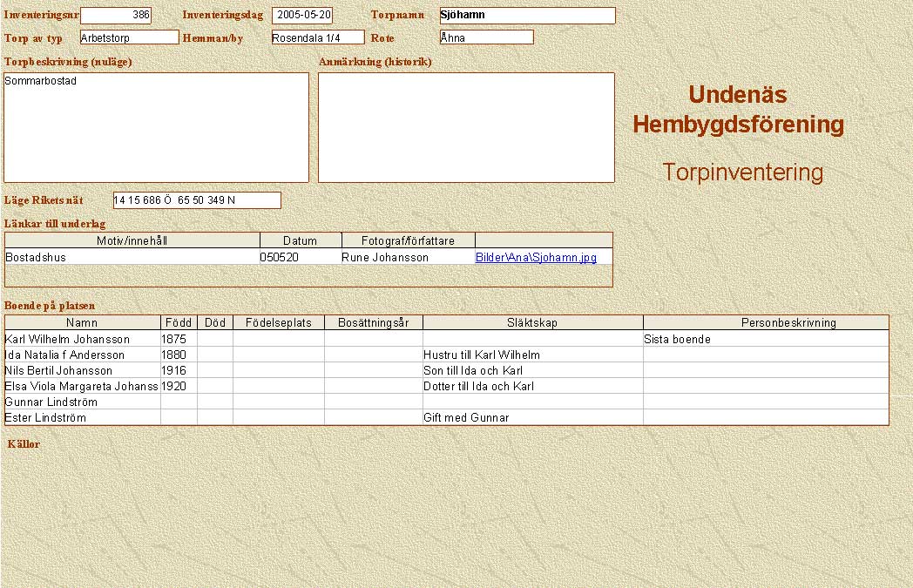Select the Inventeringsdag date field

click(x=302, y=16)
